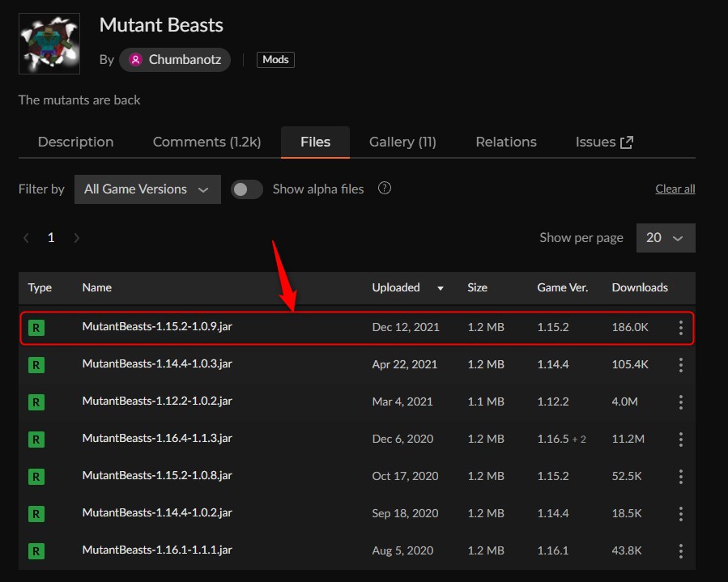Open three-dot menu for MutantBeasts-1.16.1-1.1.1.jar
Image resolution: width=728 pixels, height=582 pixels.
680,551
